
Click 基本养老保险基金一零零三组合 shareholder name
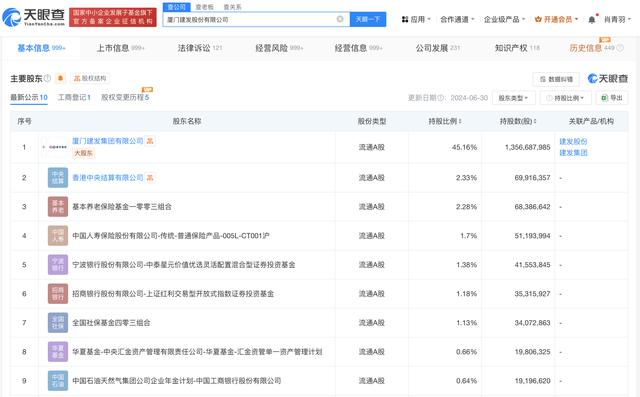(122, 206)
